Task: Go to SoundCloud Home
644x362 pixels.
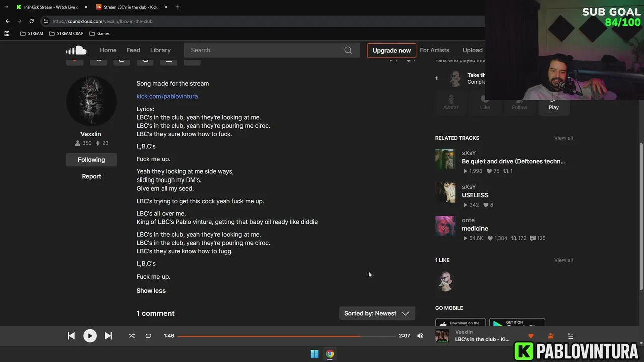Action: (108, 50)
